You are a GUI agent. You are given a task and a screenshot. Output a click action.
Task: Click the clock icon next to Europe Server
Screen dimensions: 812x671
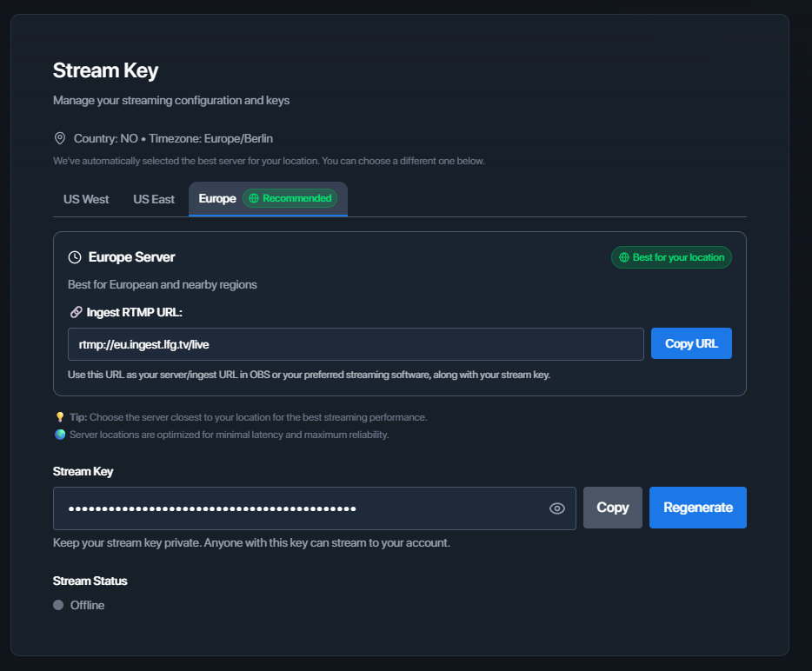(x=75, y=257)
